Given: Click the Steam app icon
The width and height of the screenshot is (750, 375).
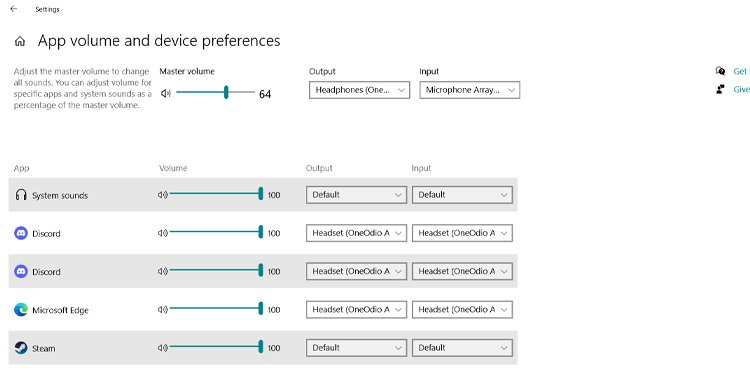Looking at the screenshot, I should click(x=21, y=348).
